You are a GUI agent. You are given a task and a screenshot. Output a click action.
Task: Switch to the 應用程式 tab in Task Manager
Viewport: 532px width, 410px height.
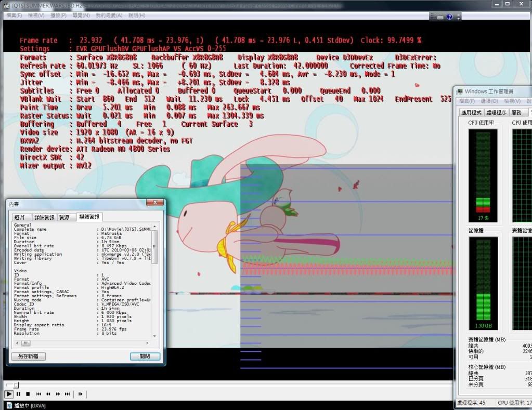tap(471, 113)
